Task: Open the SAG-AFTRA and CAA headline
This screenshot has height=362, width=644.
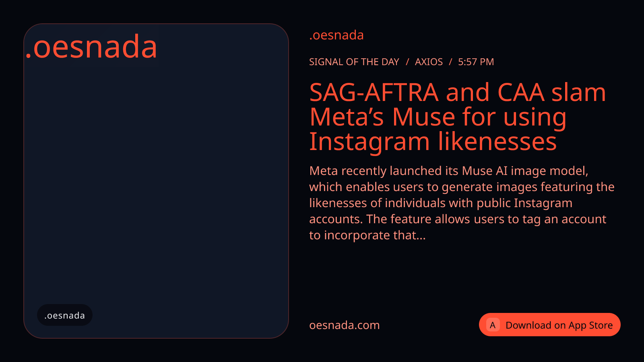Action: [458, 117]
